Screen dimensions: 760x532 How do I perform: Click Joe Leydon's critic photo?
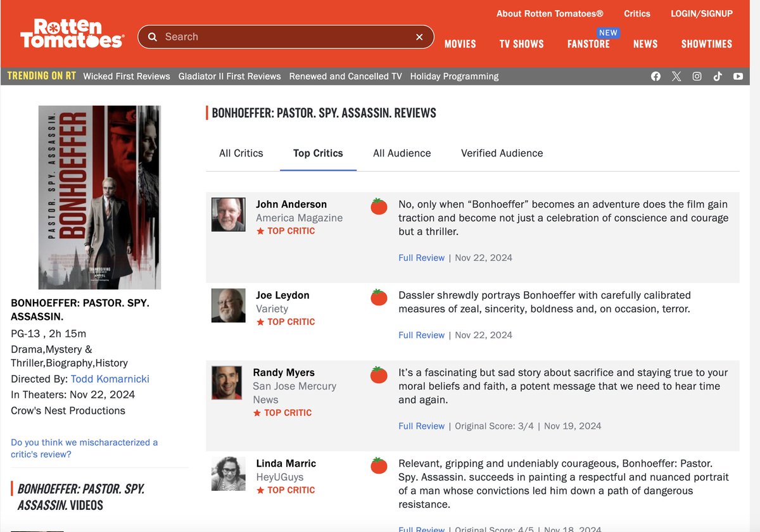(228, 305)
